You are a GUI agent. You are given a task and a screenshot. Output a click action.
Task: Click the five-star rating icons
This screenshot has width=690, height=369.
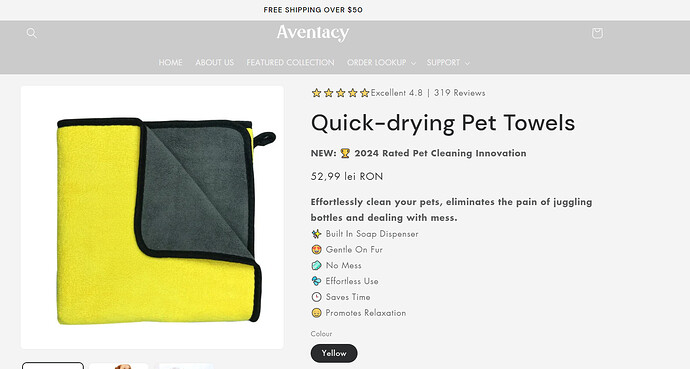(340, 93)
